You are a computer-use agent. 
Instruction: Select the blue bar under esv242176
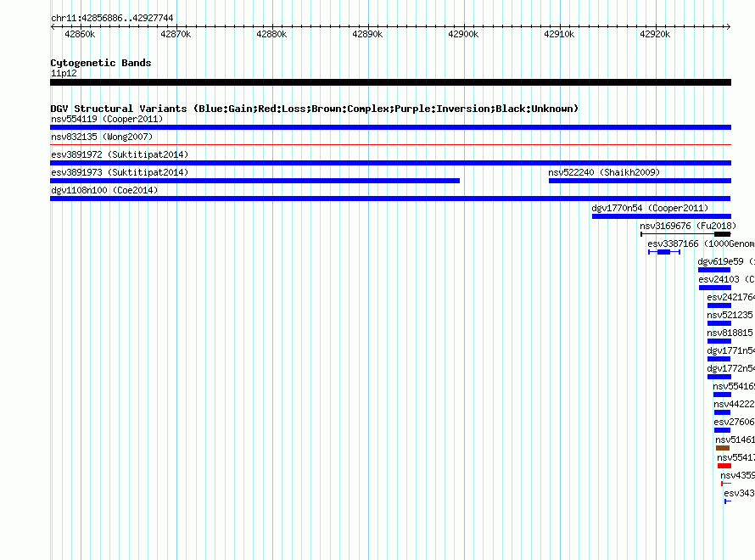point(719,305)
